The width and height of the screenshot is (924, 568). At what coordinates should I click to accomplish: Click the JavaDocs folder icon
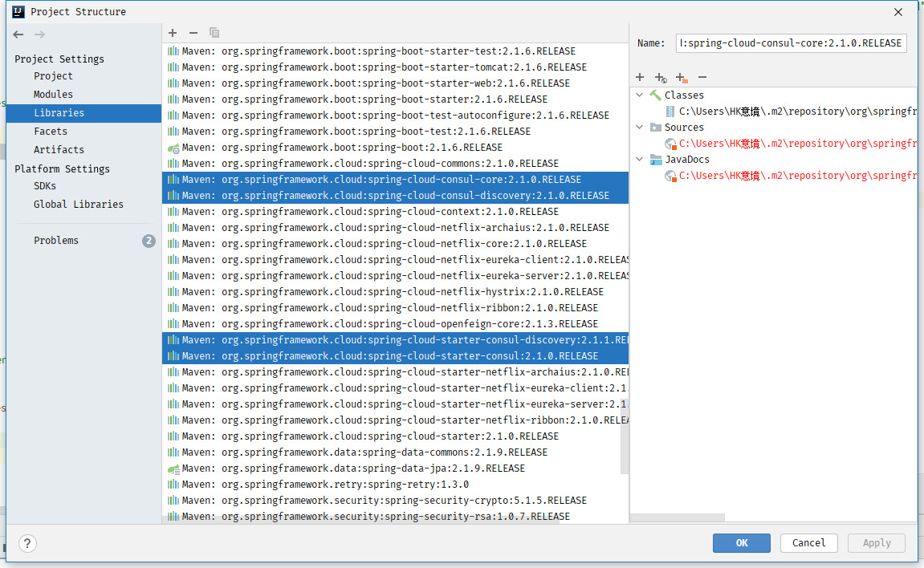coord(656,160)
